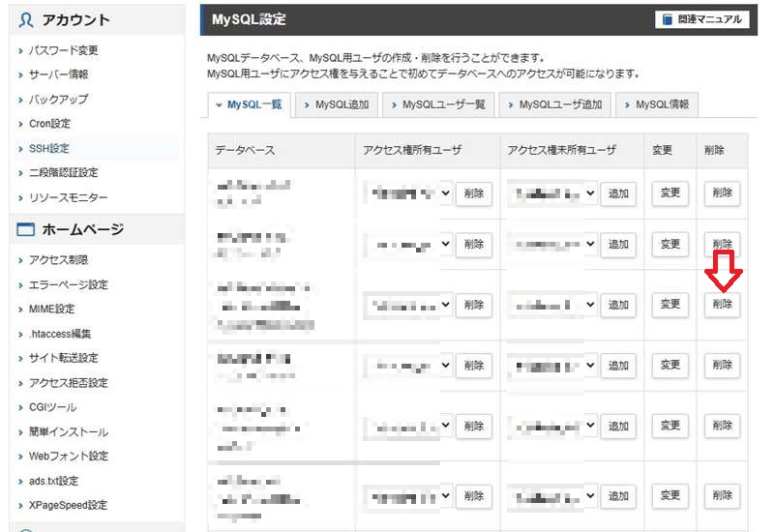The image size is (774, 532).
Task: Click the 削除 column button in fourth row
Action: [x=722, y=366]
